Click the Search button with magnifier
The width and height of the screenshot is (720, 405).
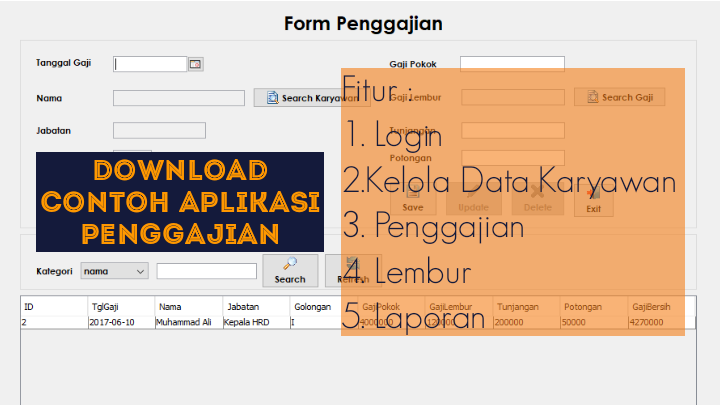(x=290, y=270)
